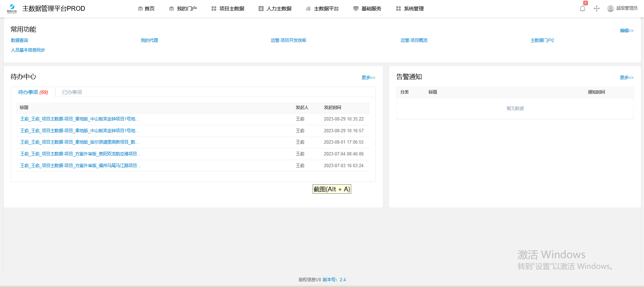The width and height of the screenshot is (644, 287).
Task: Open the 贵阳双龙航空港项目 task
Action: point(81,154)
